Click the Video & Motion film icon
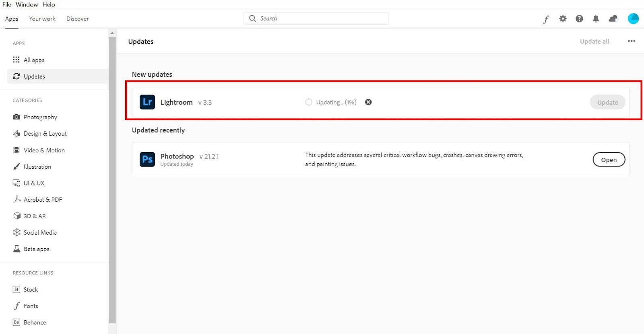The width and height of the screenshot is (644, 334). (17, 150)
